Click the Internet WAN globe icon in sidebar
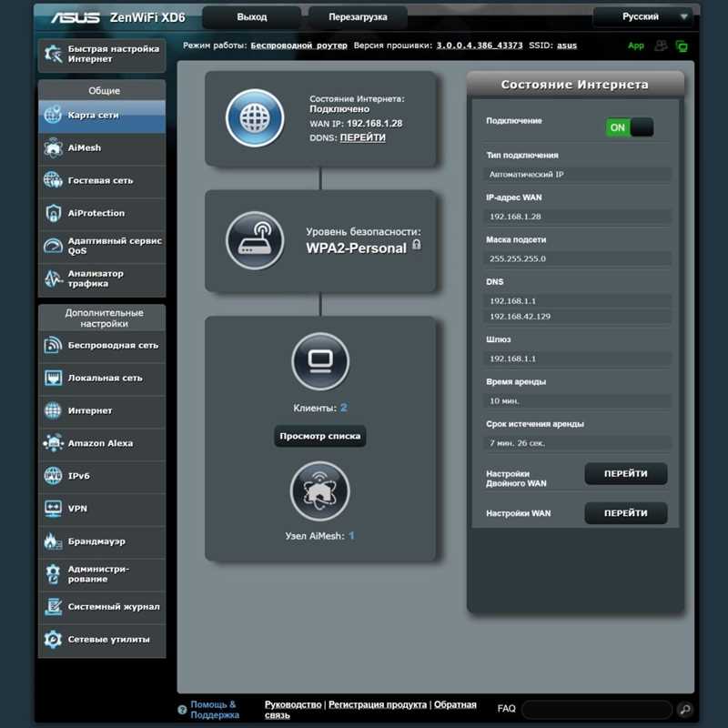Image resolution: width=728 pixels, height=728 pixels. (x=53, y=410)
